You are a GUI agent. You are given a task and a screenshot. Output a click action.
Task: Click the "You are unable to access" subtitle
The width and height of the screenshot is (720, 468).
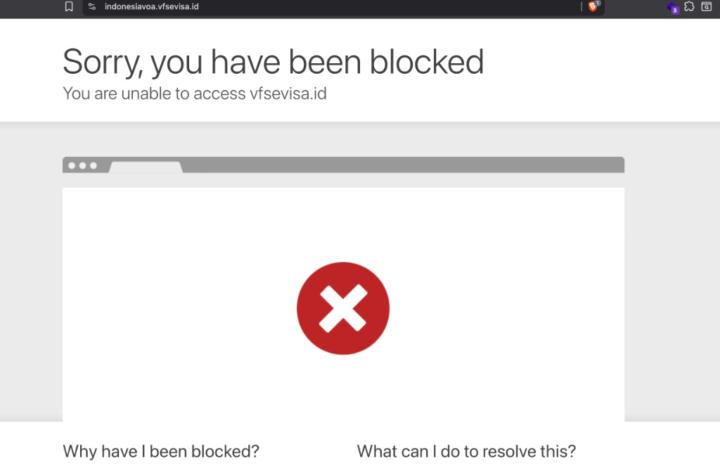tap(154, 94)
